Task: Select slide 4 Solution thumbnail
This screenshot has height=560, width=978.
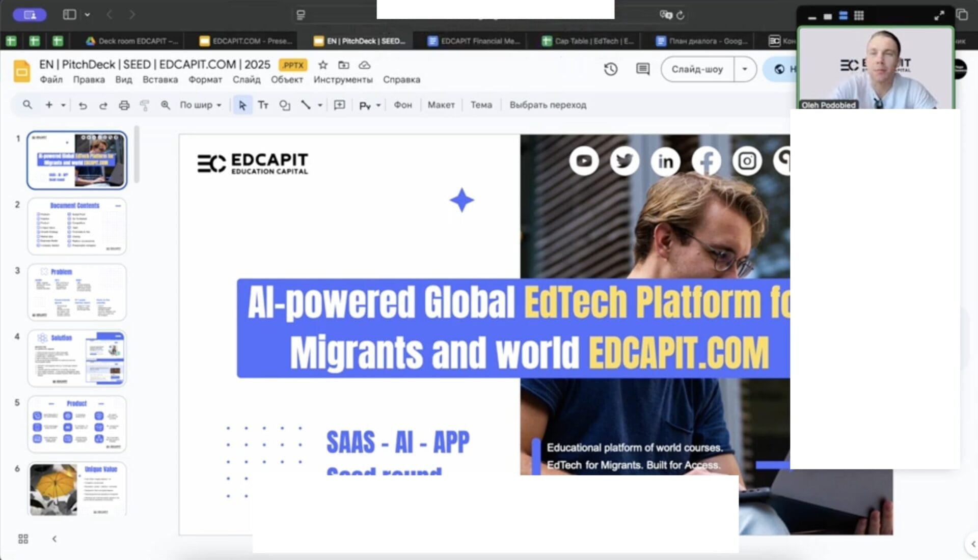Action: [x=77, y=358]
